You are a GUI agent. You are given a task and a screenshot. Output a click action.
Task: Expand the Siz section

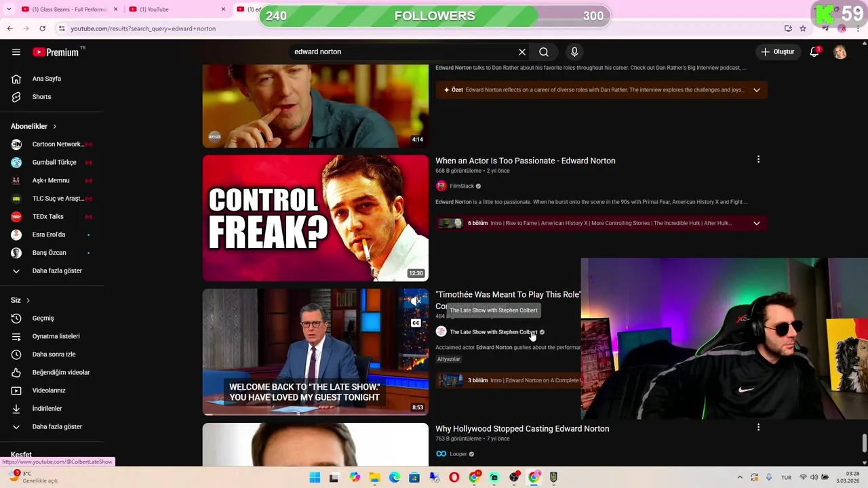pyautogui.click(x=20, y=300)
